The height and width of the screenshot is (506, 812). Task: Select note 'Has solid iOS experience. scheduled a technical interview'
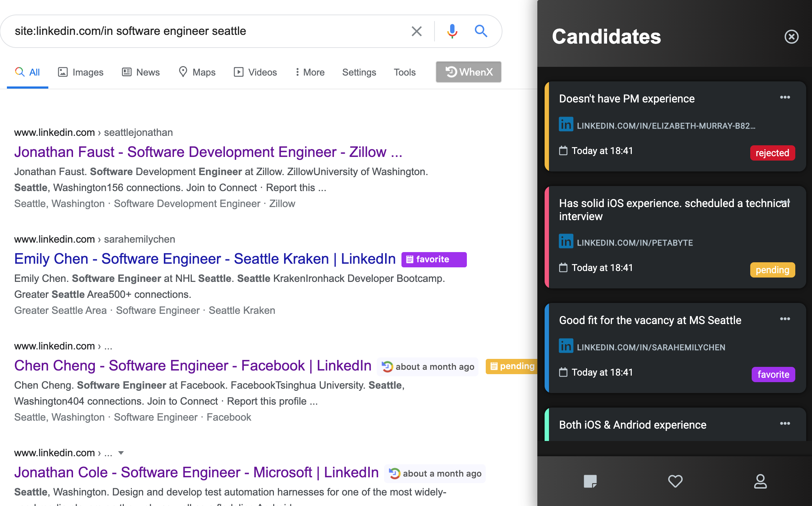[674, 210]
